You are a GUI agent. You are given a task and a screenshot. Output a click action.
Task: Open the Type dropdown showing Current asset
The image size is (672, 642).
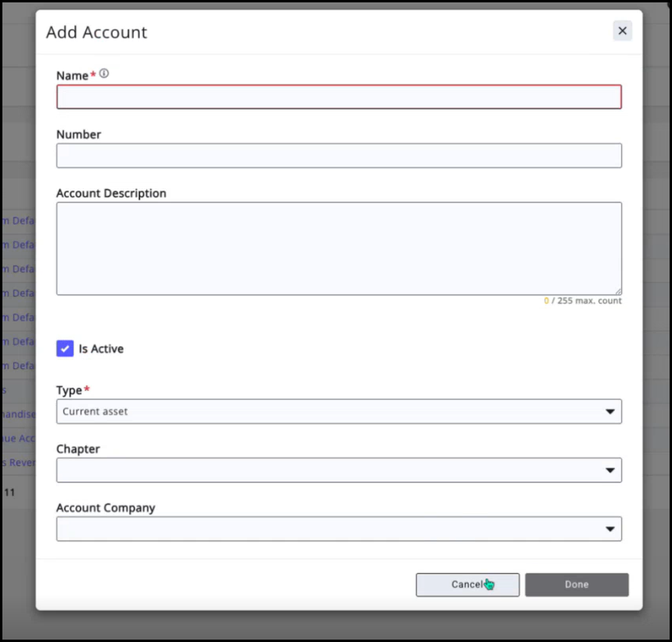(333, 411)
